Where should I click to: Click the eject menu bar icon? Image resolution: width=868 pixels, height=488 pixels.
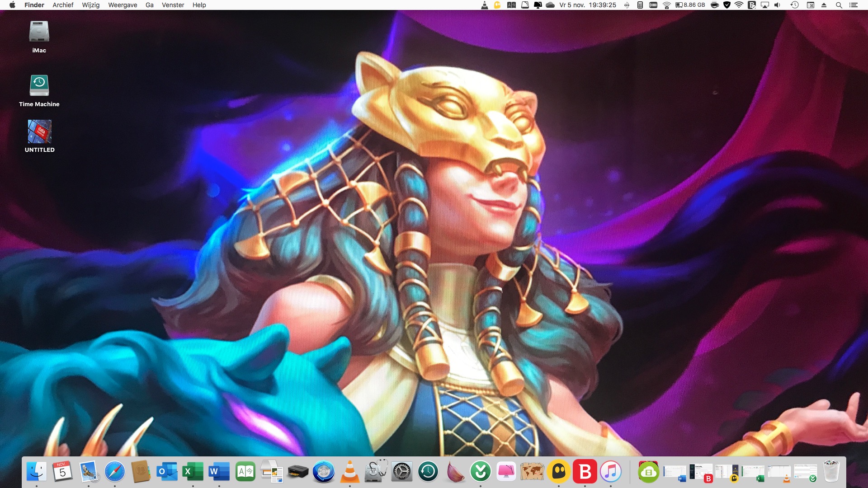point(824,5)
